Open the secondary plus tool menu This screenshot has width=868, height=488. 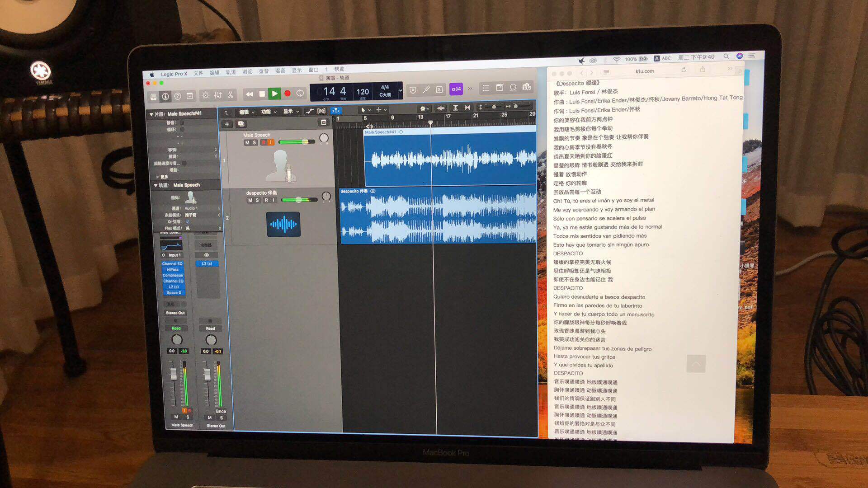click(381, 109)
